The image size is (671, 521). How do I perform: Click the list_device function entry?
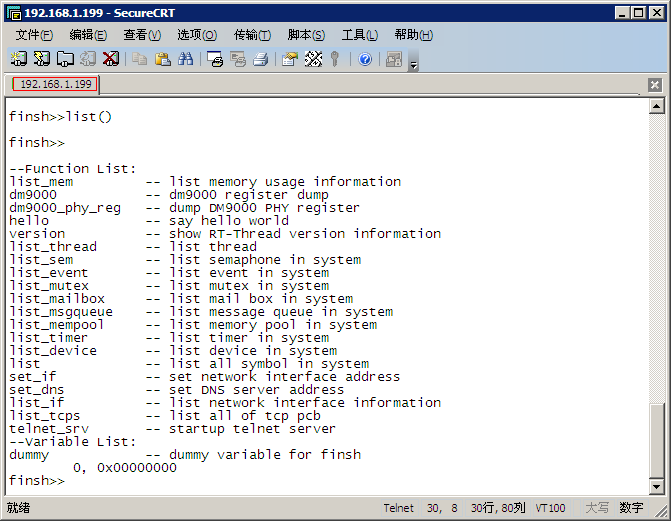(53, 351)
